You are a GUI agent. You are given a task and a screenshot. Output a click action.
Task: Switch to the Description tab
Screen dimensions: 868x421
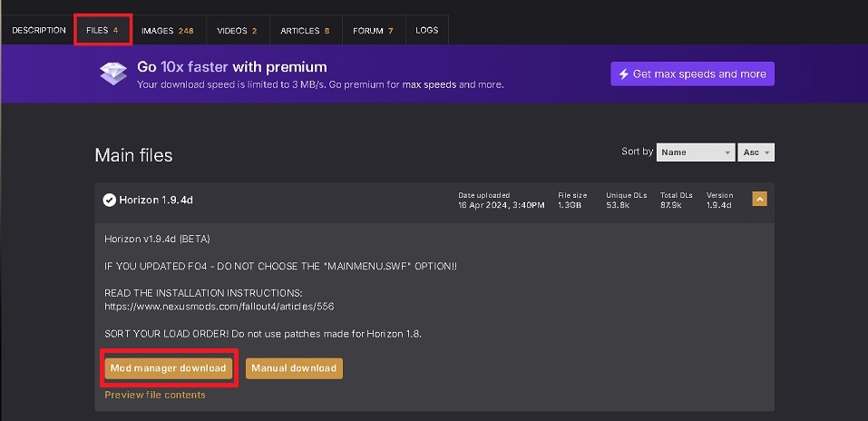(38, 30)
